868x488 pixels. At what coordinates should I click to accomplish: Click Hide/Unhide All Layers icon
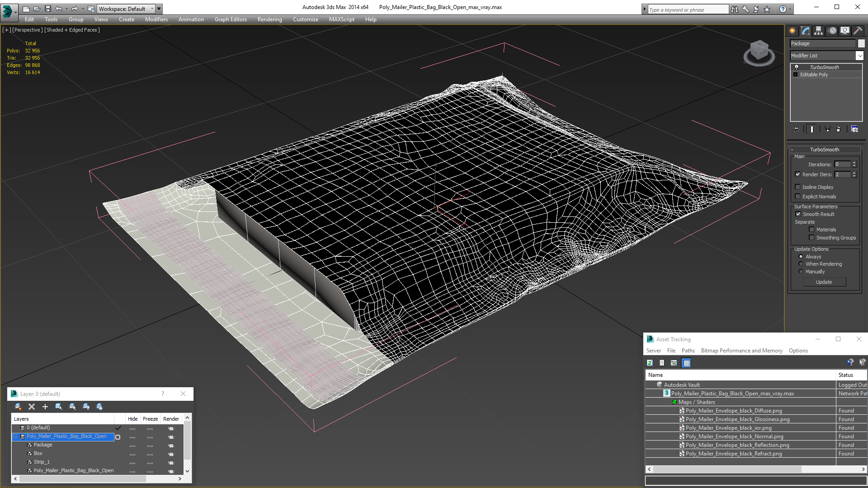86,407
